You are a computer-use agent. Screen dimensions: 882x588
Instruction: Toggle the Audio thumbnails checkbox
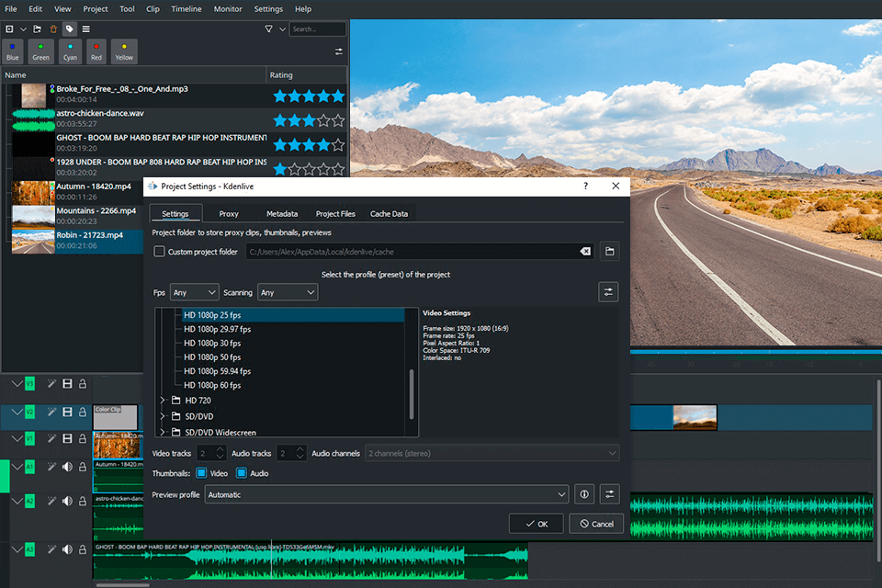pos(242,473)
